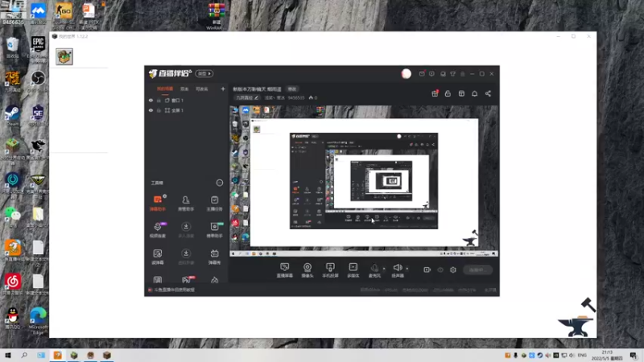Open the 主播任务 checklist tool
This screenshot has height=362, width=644.
[214, 203]
